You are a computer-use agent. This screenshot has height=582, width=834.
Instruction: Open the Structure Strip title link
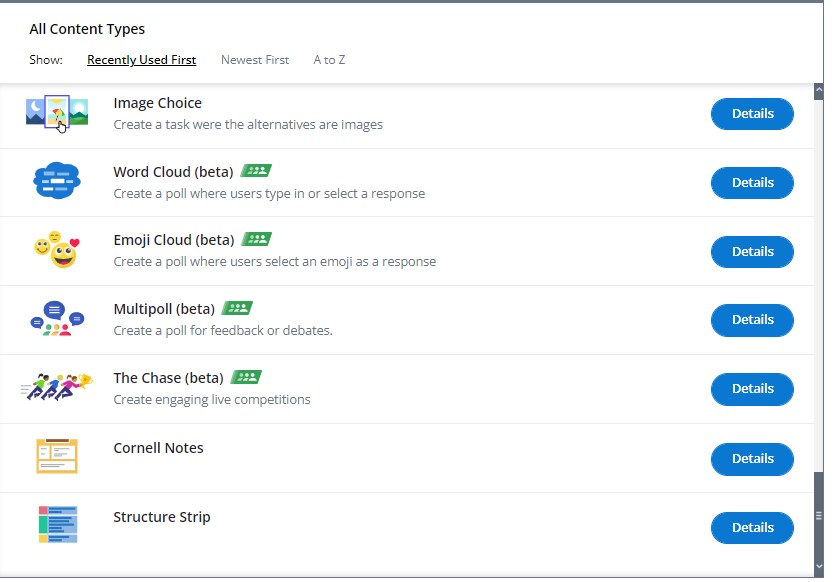[x=162, y=517]
